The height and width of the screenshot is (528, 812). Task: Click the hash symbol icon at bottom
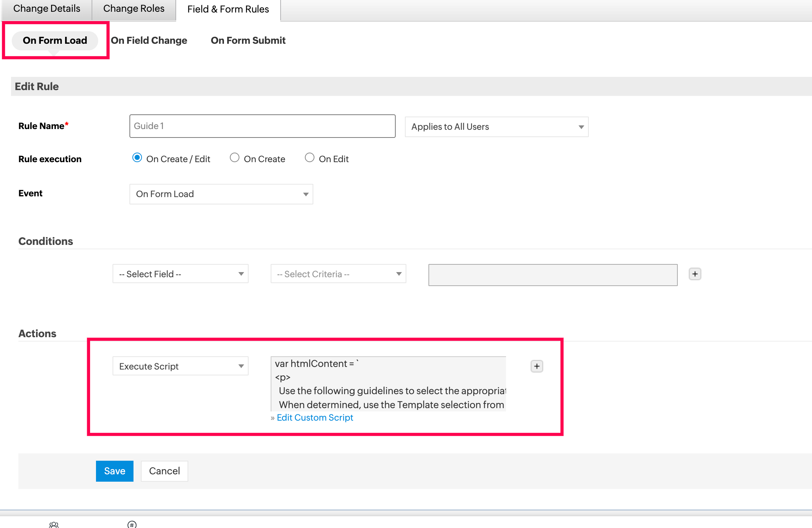132,525
